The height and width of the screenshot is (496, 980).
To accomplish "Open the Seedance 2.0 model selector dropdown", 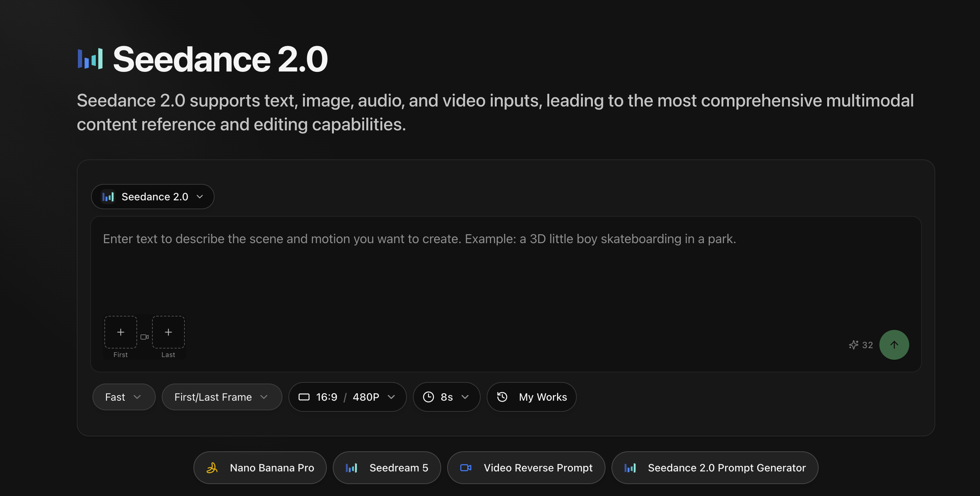I will pyautogui.click(x=152, y=197).
